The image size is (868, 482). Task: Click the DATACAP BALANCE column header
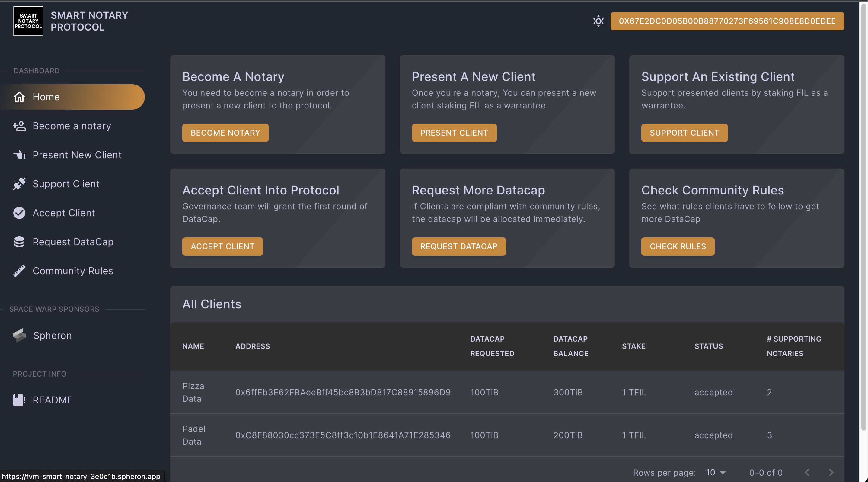pos(570,346)
